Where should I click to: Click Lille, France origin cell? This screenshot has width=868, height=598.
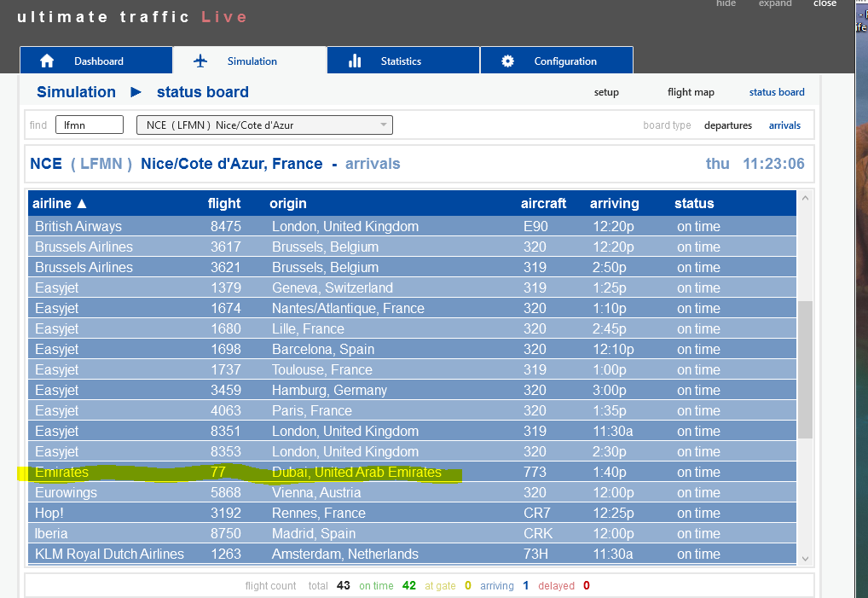308,329
